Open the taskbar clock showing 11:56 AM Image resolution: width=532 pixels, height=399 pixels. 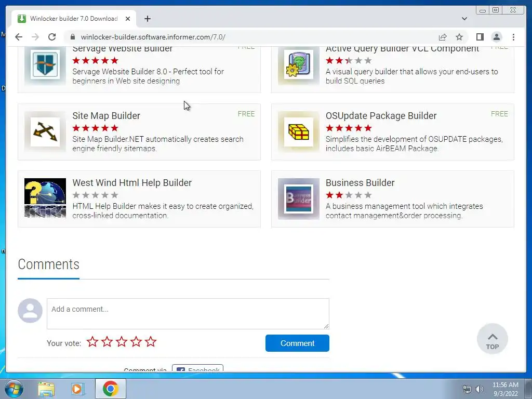(505, 389)
